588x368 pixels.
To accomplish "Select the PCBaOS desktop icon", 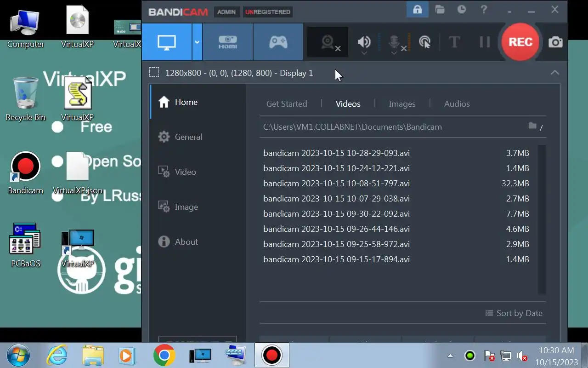I will click(x=25, y=246).
